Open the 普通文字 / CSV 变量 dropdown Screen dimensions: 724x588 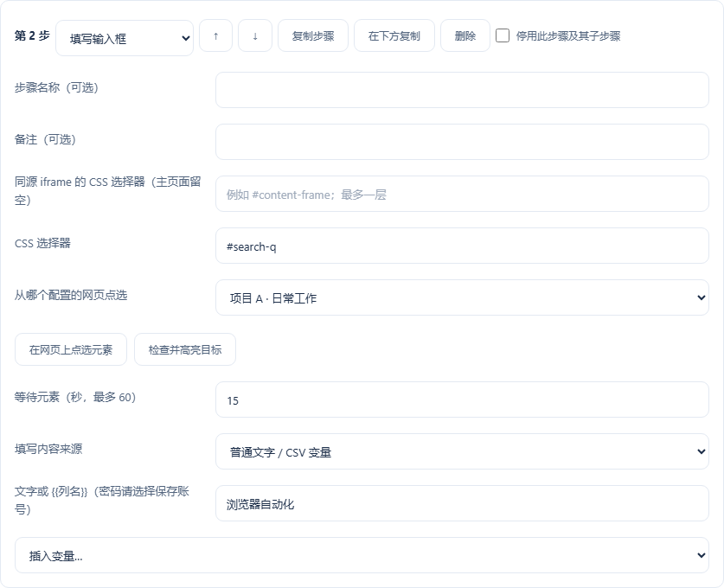click(462, 451)
